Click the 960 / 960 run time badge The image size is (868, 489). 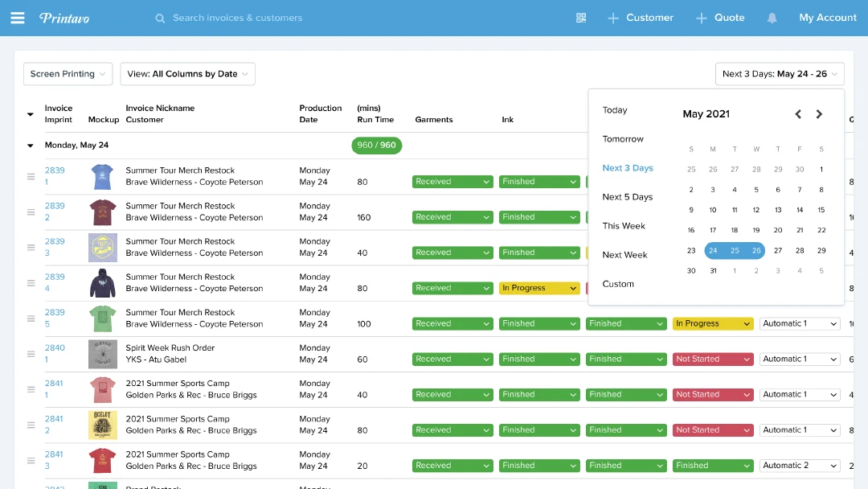click(x=376, y=145)
